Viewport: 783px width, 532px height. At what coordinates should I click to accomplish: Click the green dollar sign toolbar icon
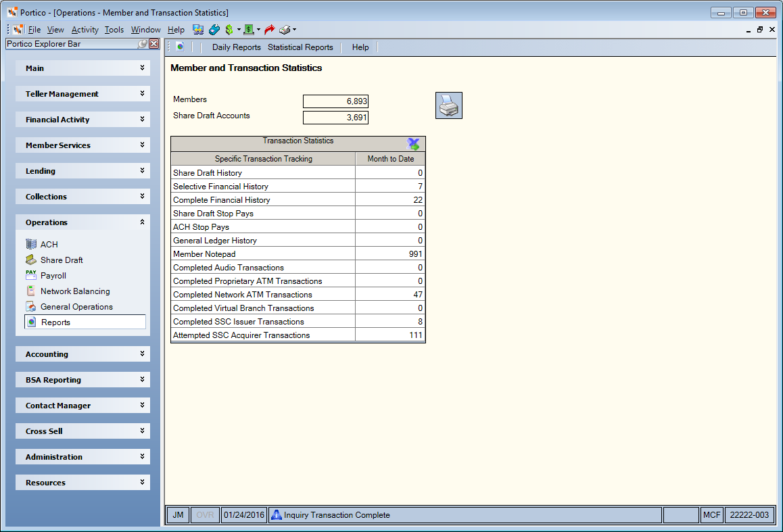click(229, 30)
